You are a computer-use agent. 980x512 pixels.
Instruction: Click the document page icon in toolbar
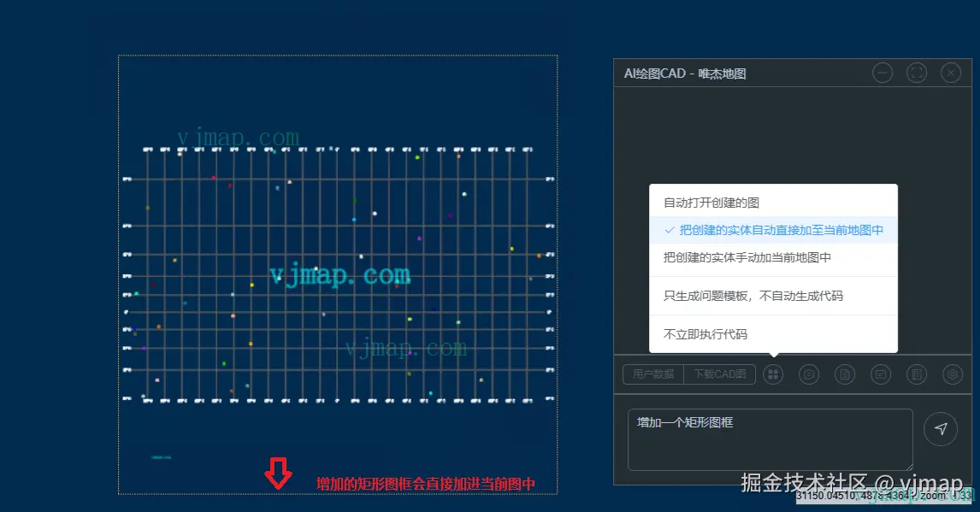(x=844, y=374)
